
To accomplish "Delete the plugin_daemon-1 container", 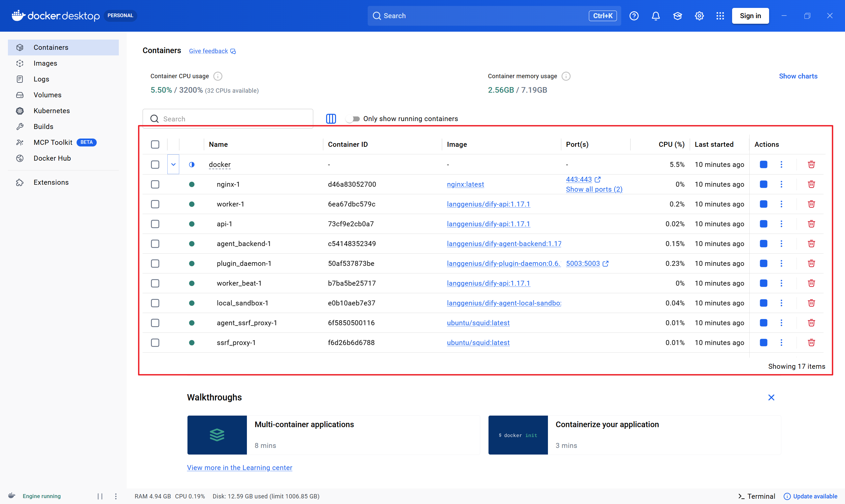I will point(811,263).
